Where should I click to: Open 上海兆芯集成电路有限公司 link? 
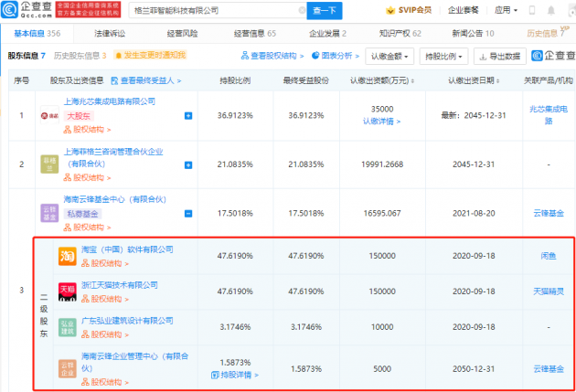tap(110, 101)
